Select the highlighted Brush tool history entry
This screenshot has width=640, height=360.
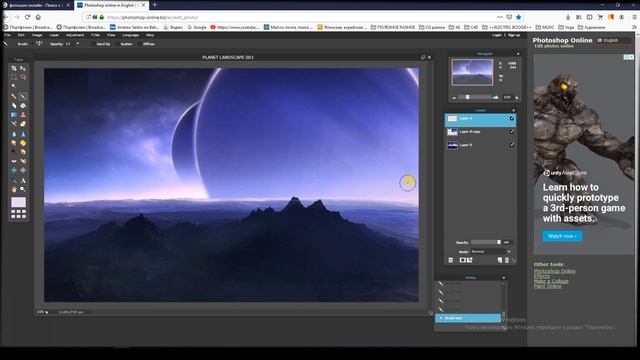pyautogui.click(x=468, y=318)
